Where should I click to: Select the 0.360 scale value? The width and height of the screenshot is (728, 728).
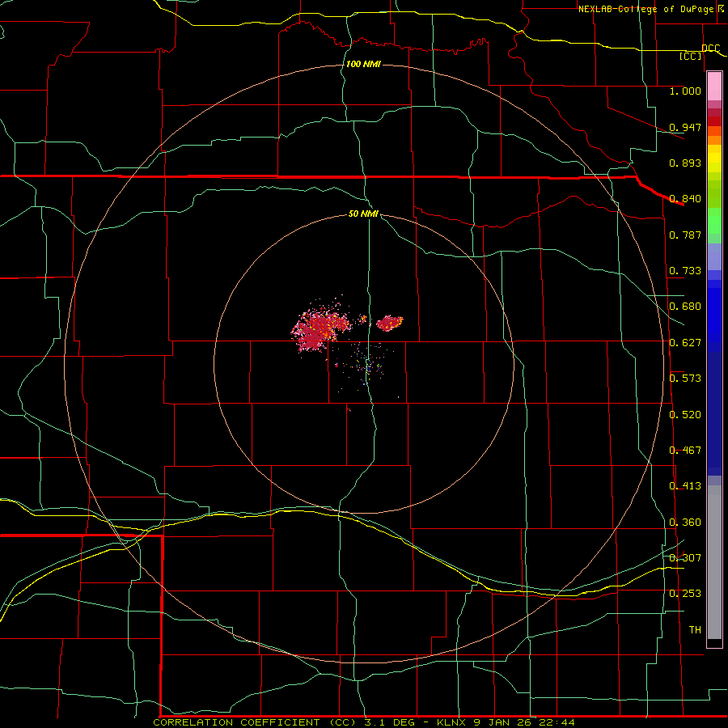(x=685, y=522)
